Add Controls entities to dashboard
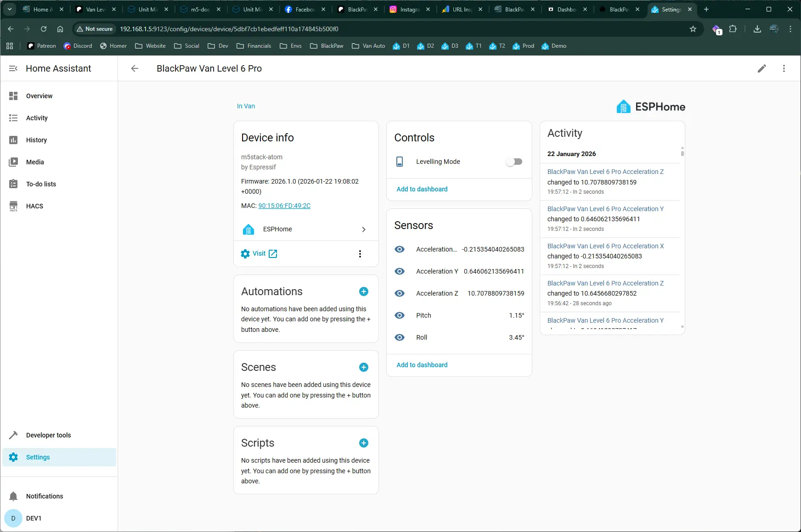The image size is (801, 532). 422,189
